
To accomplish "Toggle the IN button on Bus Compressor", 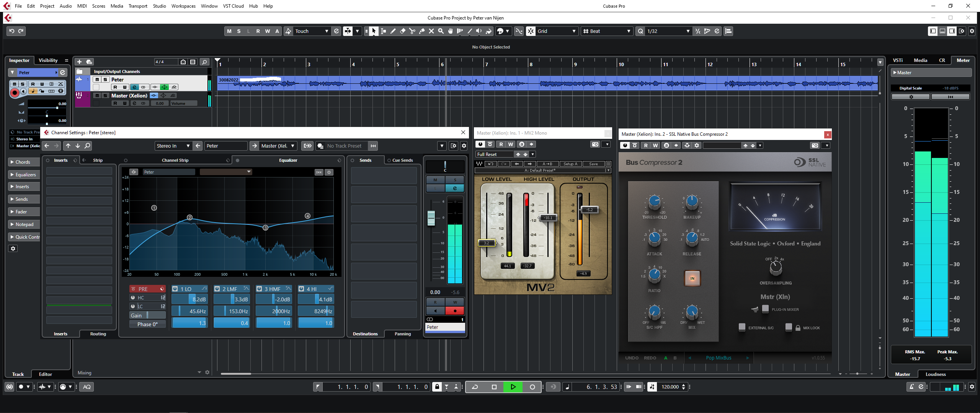I will (692, 278).
